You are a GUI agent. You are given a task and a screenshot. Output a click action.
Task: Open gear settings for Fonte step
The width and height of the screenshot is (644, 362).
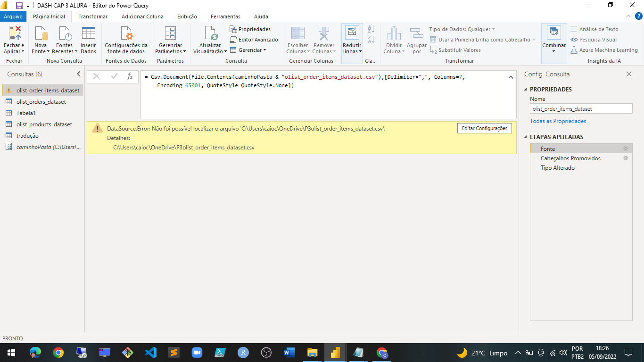(x=626, y=148)
